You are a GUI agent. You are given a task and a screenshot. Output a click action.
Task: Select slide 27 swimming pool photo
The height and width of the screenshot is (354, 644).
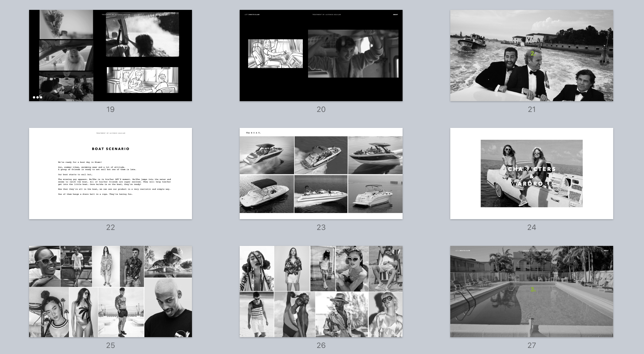click(x=531, y=292)
